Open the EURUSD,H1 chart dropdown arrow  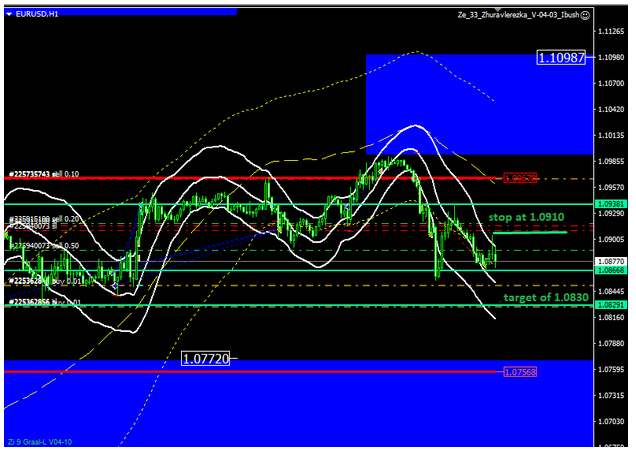pos(9,15)
